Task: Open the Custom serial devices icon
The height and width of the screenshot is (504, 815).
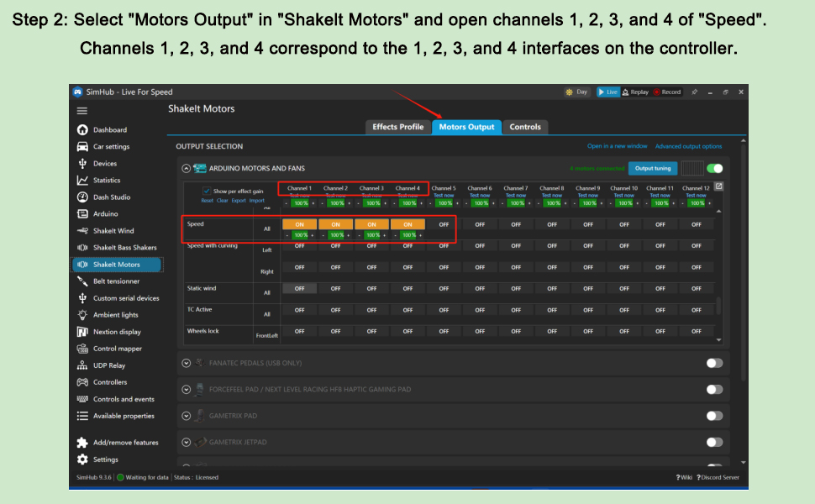Action: pos(82,297)
